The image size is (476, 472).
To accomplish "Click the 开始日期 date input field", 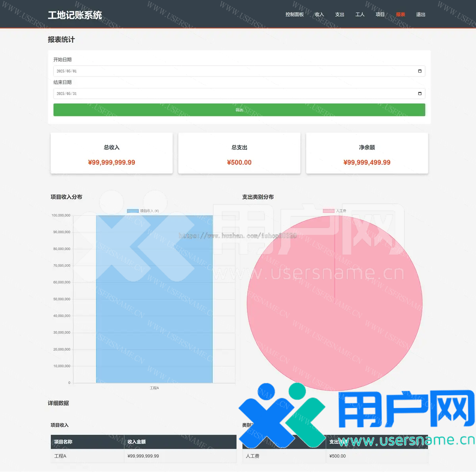I will [234, 71].
